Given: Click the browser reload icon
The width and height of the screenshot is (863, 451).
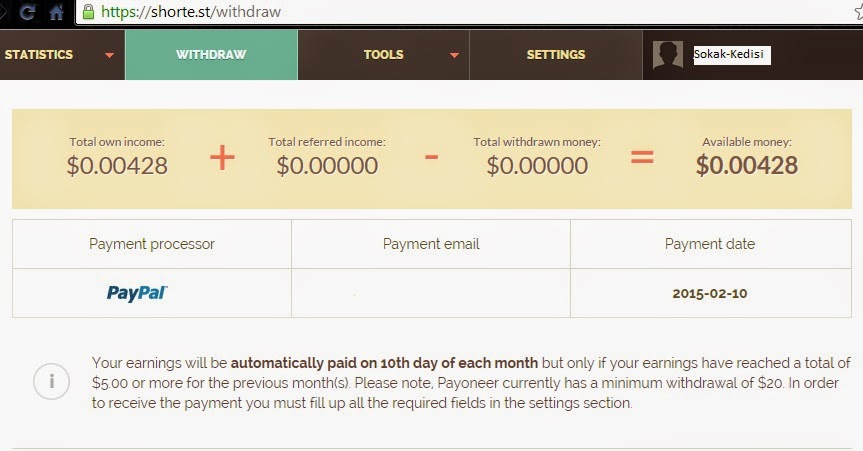Looking at the screenshot, I should point(27,13).
